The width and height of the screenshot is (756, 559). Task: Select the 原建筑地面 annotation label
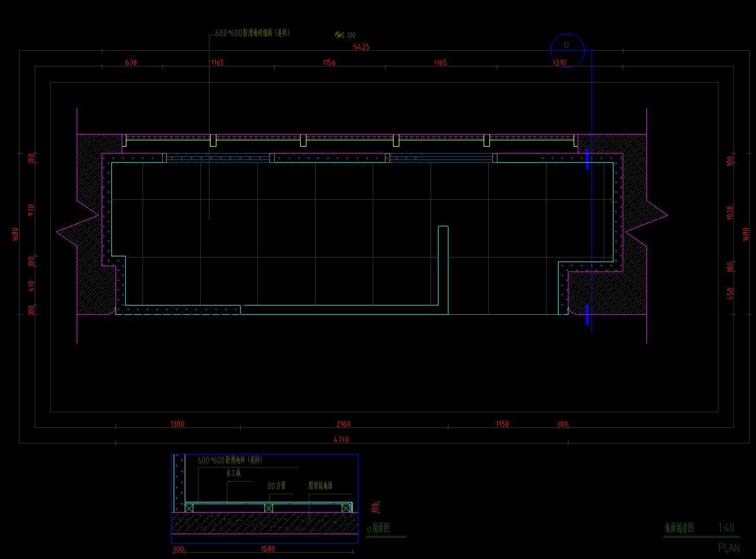[320, 486]
